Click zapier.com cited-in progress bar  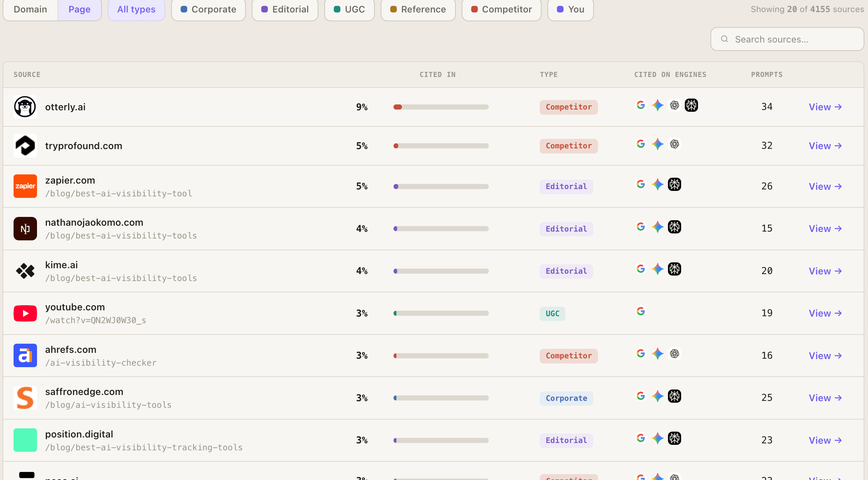coord(441,187)
